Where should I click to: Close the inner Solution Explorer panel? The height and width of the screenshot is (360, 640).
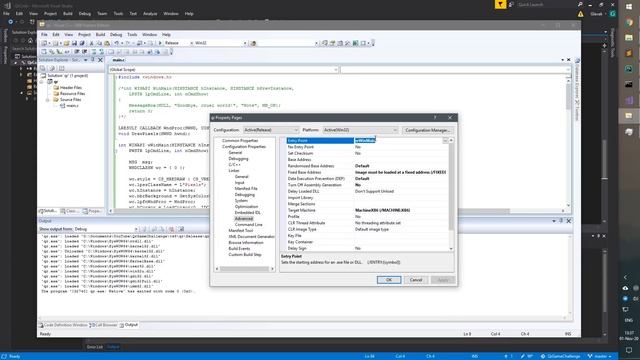coord(100,60)
